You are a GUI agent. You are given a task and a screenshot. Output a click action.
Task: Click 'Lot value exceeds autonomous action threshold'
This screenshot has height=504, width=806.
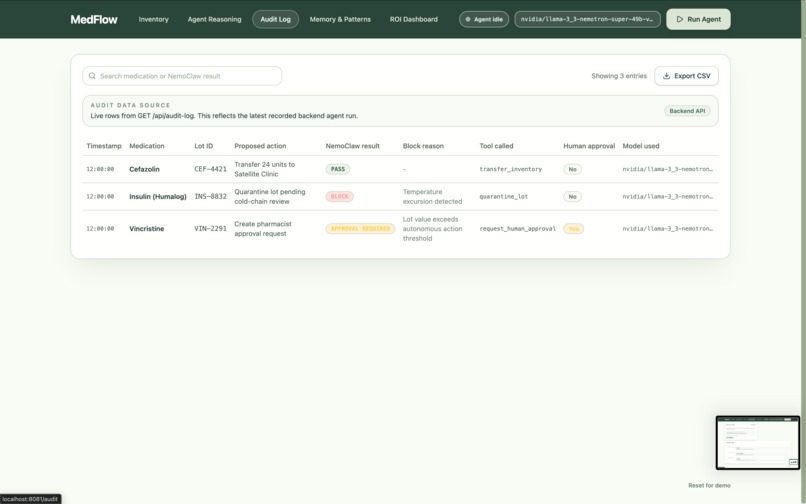[x=432, y=229]
